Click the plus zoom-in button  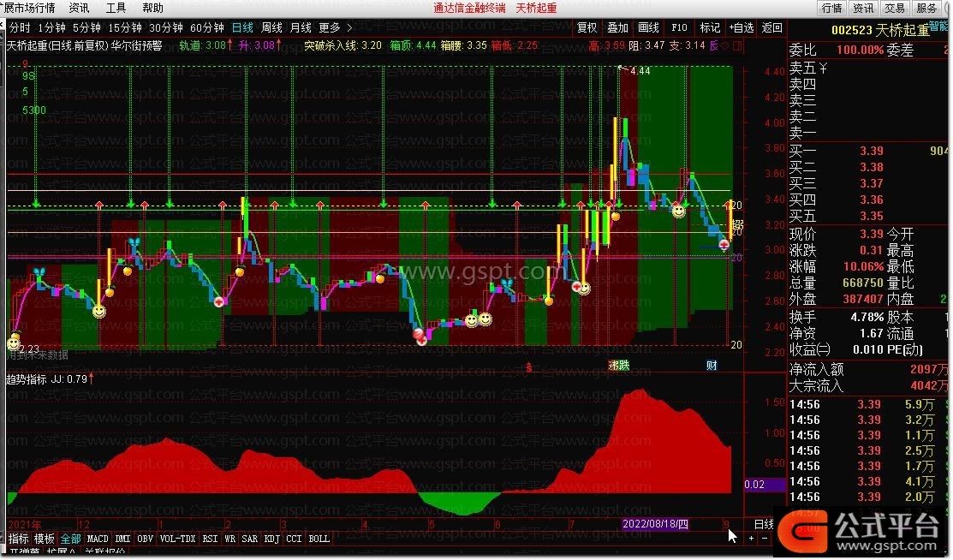752,539
